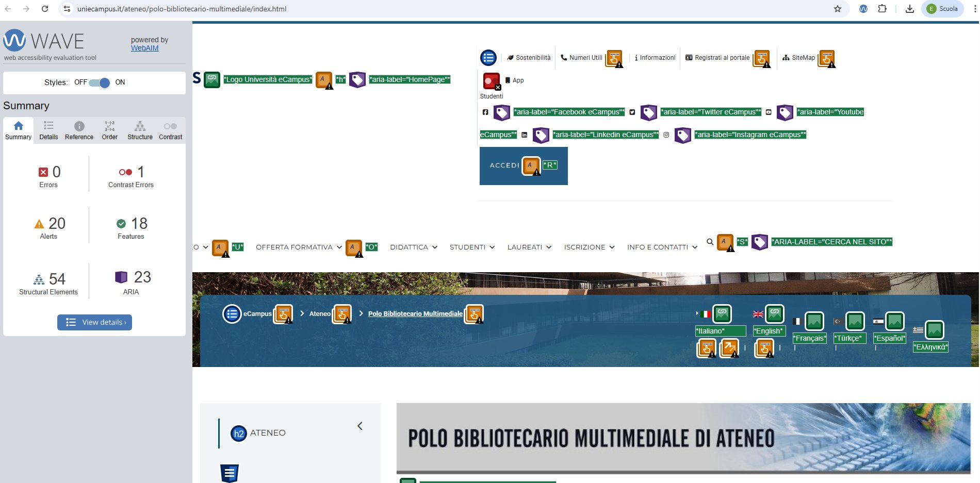Open the WebAIM link

point(144,48)
